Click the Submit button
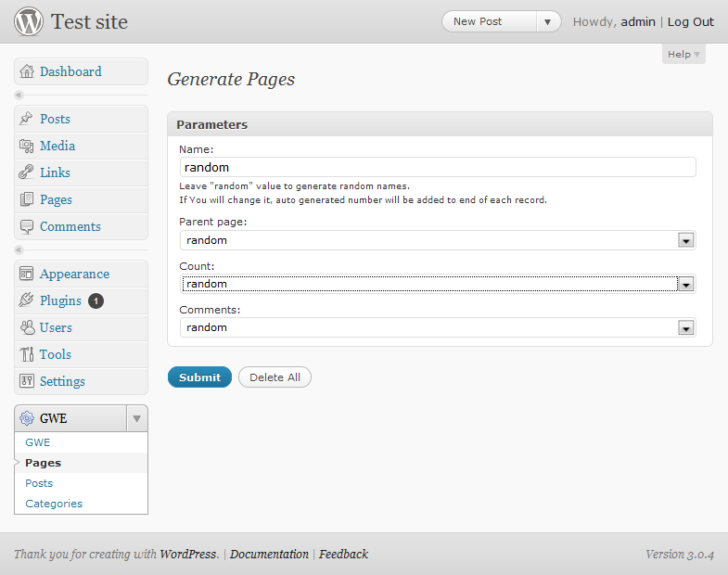The height and width of the screenshot is (575, 728). point(199,377)
